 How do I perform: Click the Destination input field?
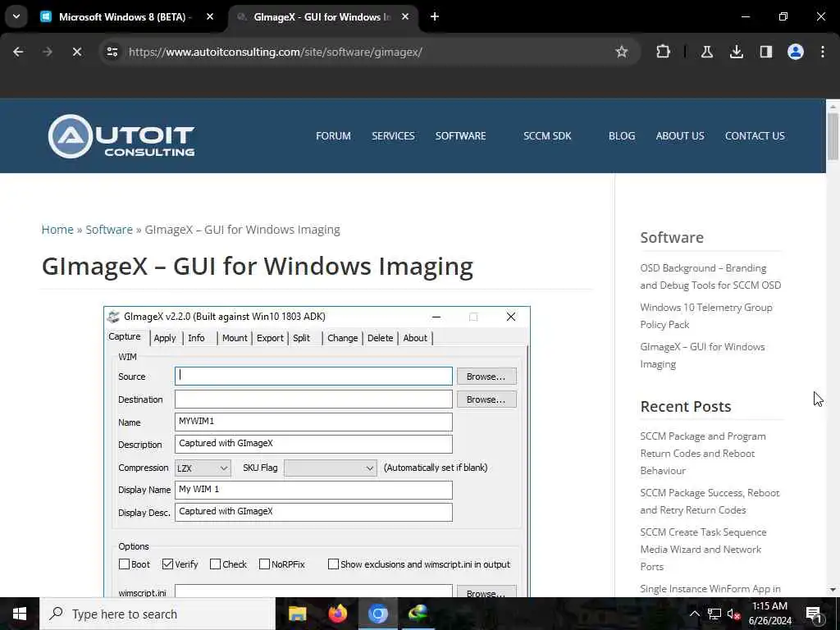[313, 399]
